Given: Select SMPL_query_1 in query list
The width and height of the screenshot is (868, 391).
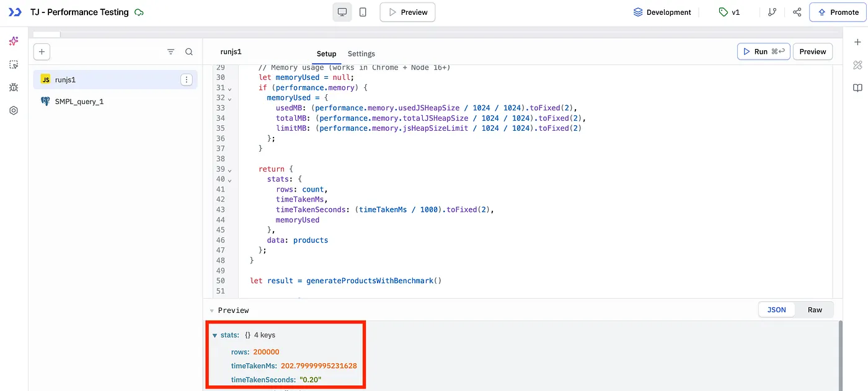Looking at the screenshot, I should (79, 101).
